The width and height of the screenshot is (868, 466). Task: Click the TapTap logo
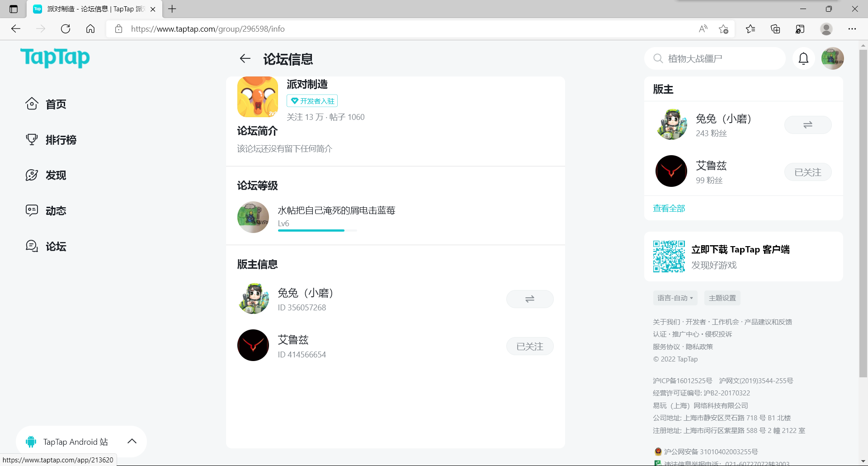pyautogui.click(x=55, y=58)
